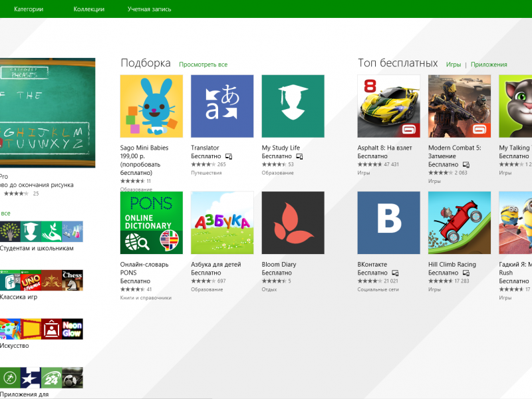The width and height of the screenshot is (532, 399).
Task: Open the Sago Mini Babies app tile
Action: point(152,106)
